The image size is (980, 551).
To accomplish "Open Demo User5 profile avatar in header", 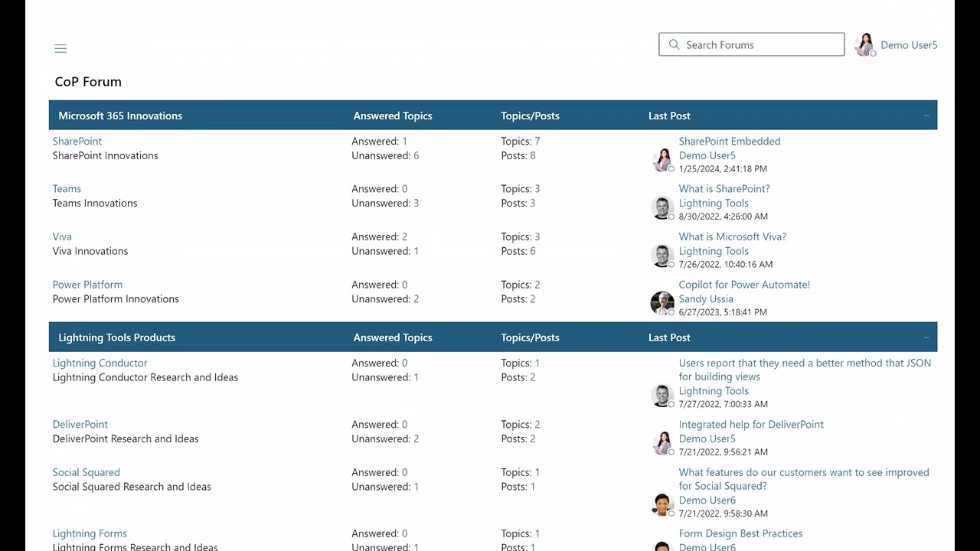I will pos(865,44).
